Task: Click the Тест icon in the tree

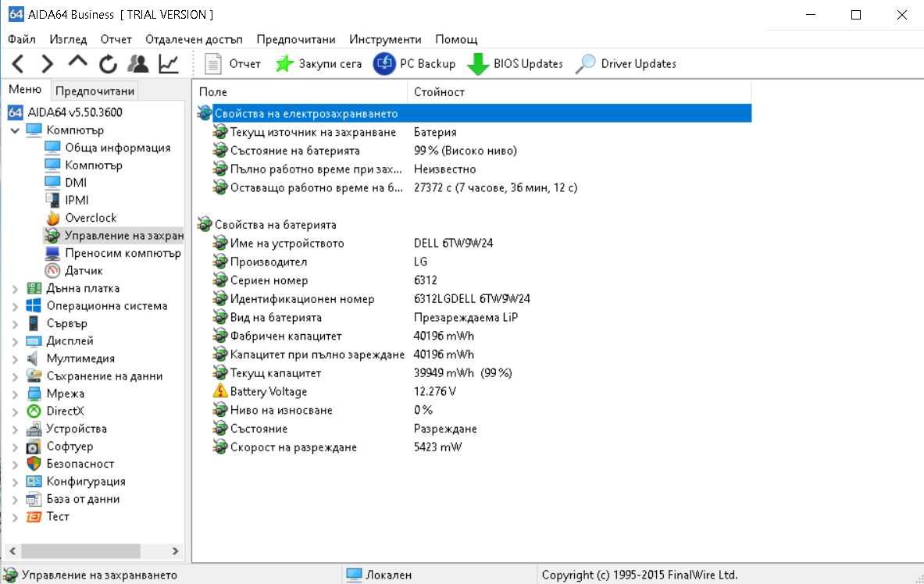Action: coord(34,517)
